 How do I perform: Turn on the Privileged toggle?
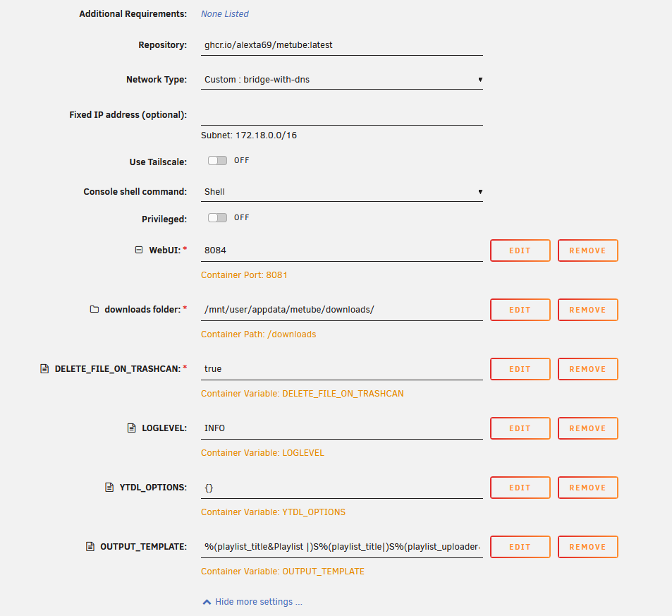click(217, 217)
